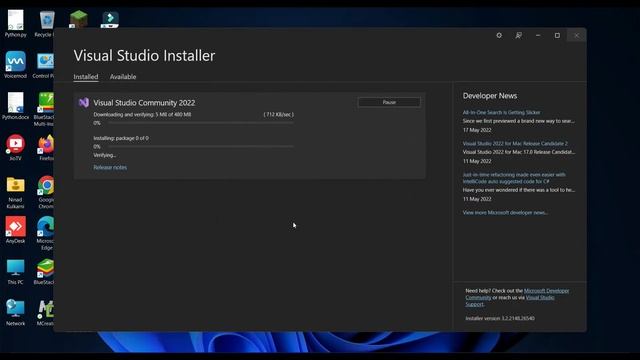
Task: Open the Ninad Kulkarni user folder
Action: click(x=16, y=193)
